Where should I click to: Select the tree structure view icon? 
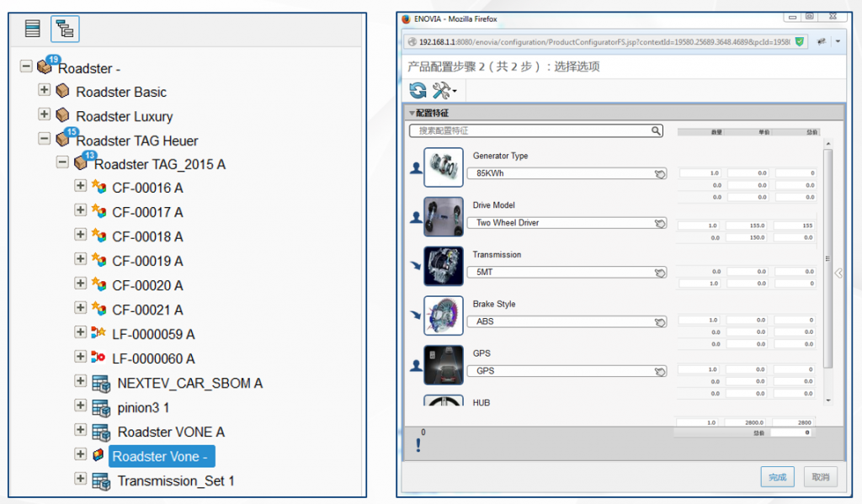[65, 29]
